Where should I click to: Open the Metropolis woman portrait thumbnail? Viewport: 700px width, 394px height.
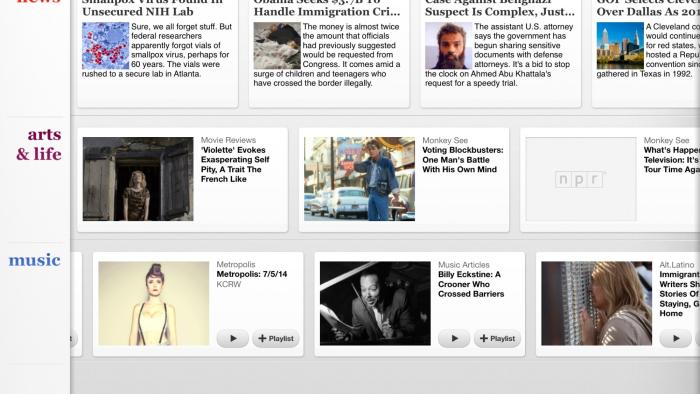tap(154, 303)
